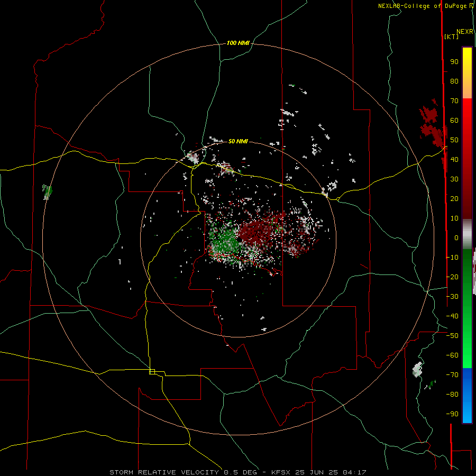Click the -10 scale label
The width and height of the screenshot is (476, 476).
coord(452,258)
